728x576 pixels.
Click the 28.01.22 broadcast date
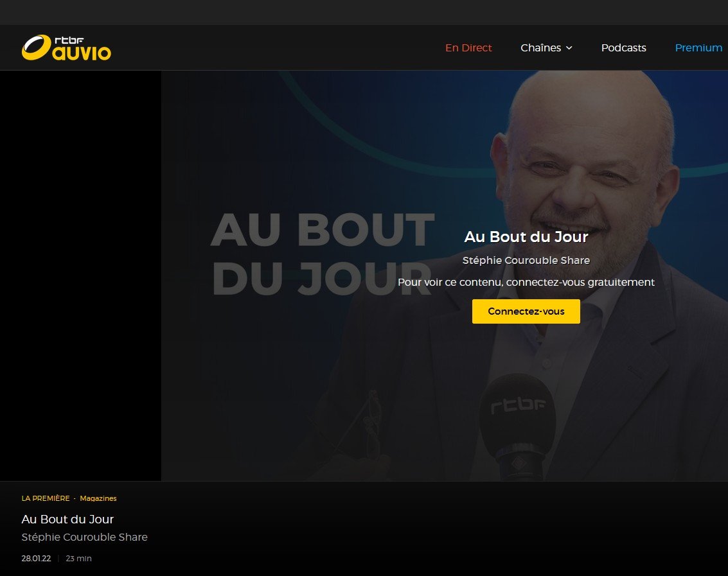tap(36, 559)
